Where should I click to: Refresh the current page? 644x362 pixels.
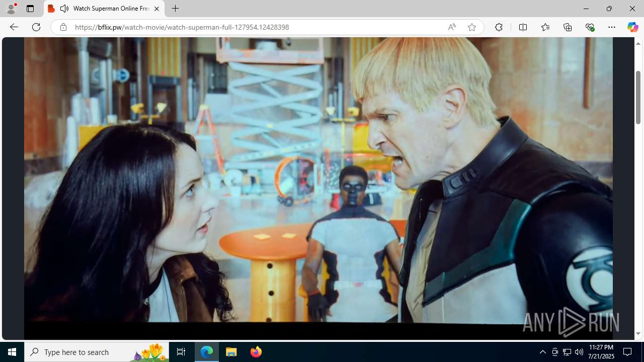click(x=36, y=27)
